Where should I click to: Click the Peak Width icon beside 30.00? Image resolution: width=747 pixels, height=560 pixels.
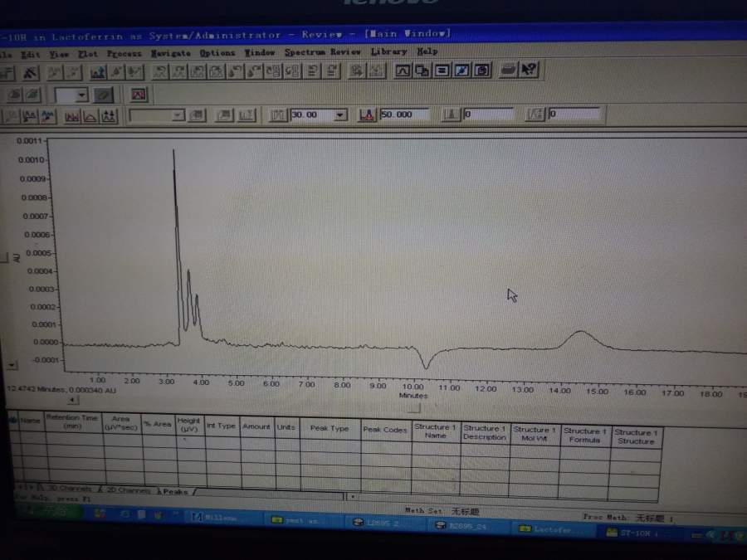[278, 115]
